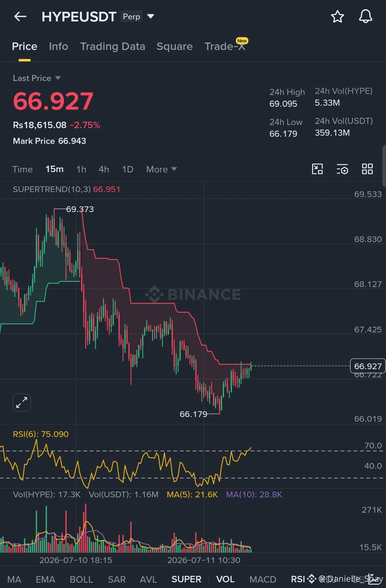
Task: Toggle the SAR indicator
Action: (117, 579)
